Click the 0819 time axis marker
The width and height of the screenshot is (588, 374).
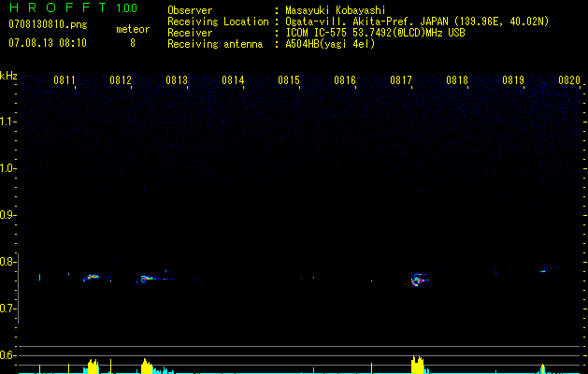pyautogui.click(x=513, y=79)
